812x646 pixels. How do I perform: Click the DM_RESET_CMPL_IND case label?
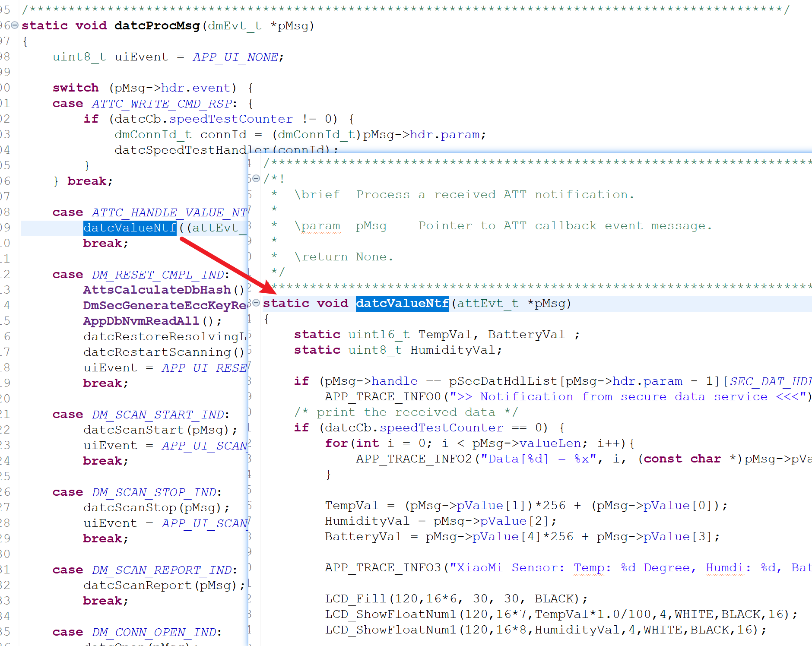coord(158,275)
